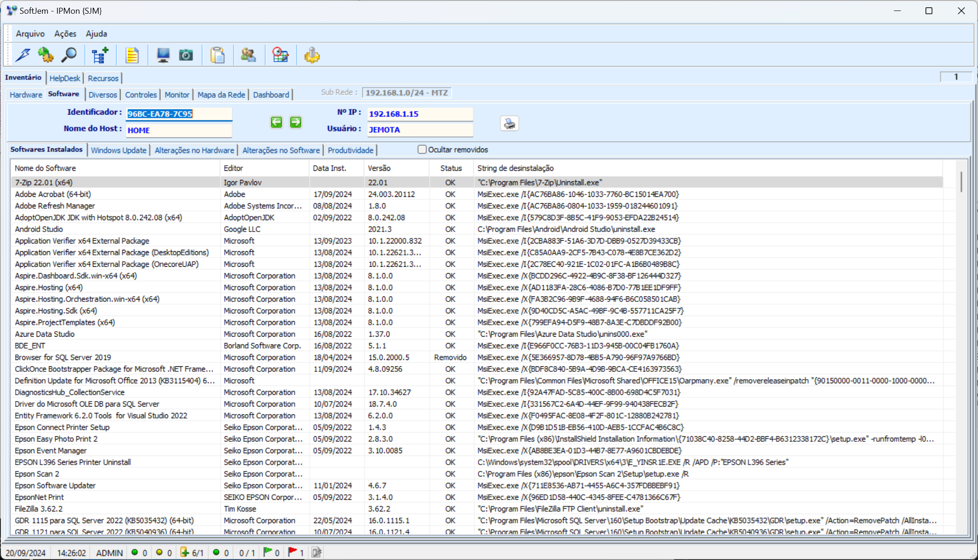Screen dimensions: 978x560
Task: Select the Browser for SQL Server 2019 row
Action: point(477,357)
